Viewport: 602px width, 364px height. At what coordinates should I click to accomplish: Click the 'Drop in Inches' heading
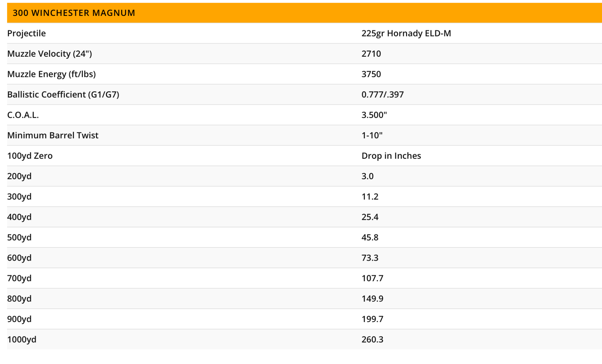pyautogui.click(x=391, y=156)
